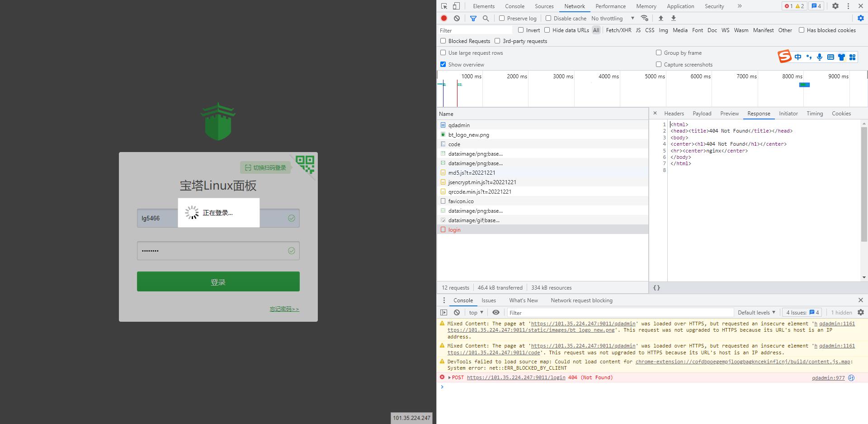Select the failed login request row
This screenshot has width=868, height=424.
[542, 230]
